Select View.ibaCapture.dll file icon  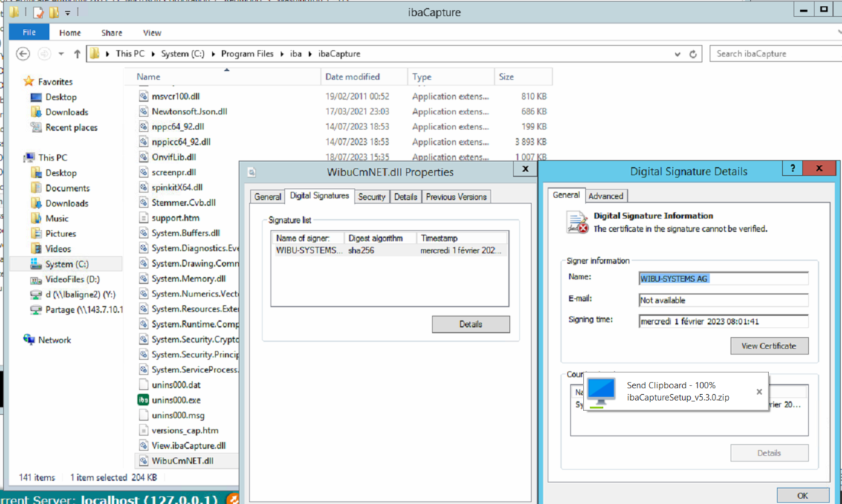[x=143, y=445]
